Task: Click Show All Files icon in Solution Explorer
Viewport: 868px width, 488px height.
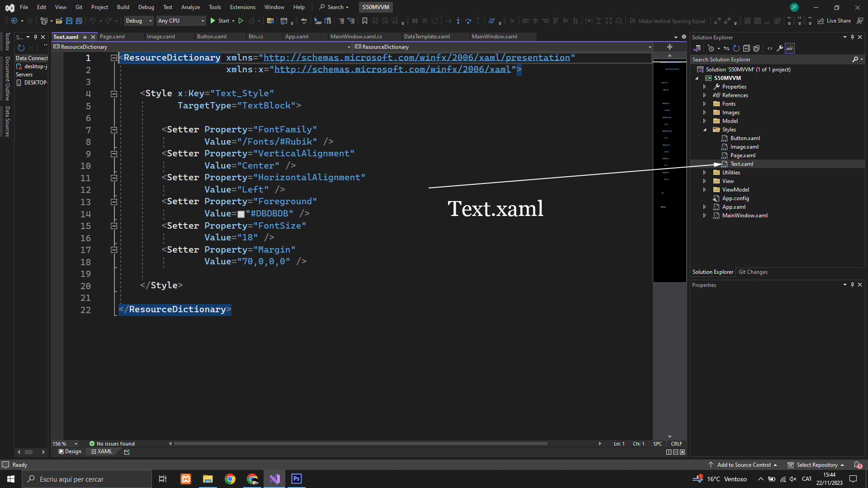Action: (x=756, y=48)
